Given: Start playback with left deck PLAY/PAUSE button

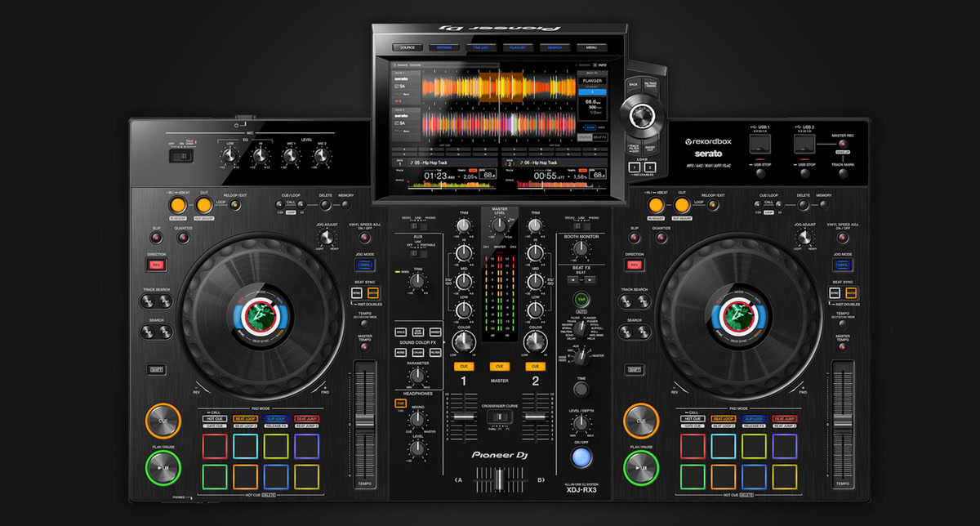Looking at the screenshot, I should pyautogui.click(x=163, y=468).
